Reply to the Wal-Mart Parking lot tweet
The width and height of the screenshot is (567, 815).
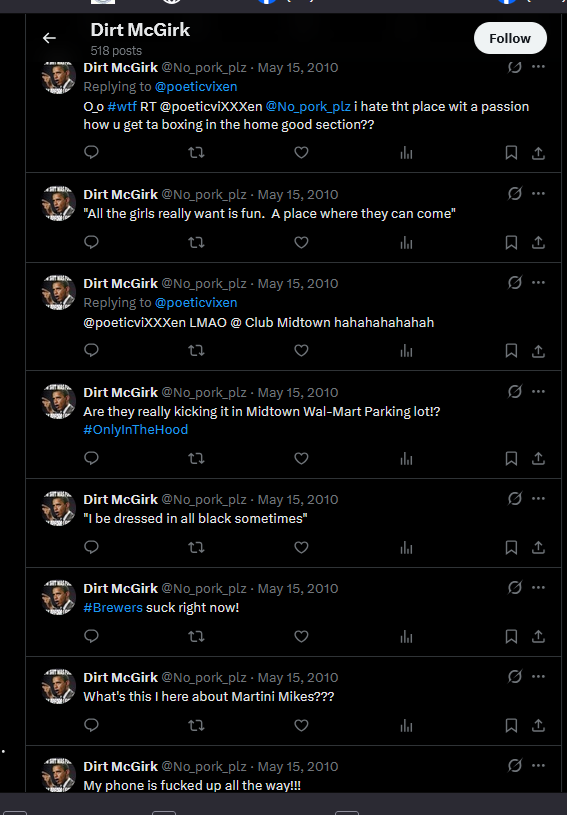pos(91,458)
